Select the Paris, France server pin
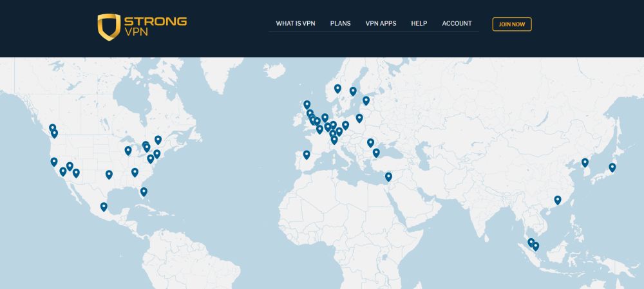This screenshot has height=289, width=644. pyautogui.click(x=319, y=129)
